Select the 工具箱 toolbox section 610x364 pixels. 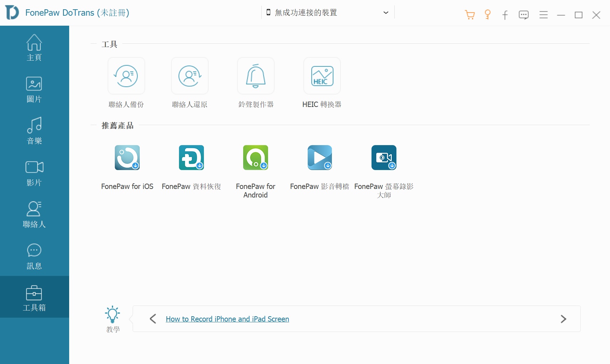coord(34,297)
